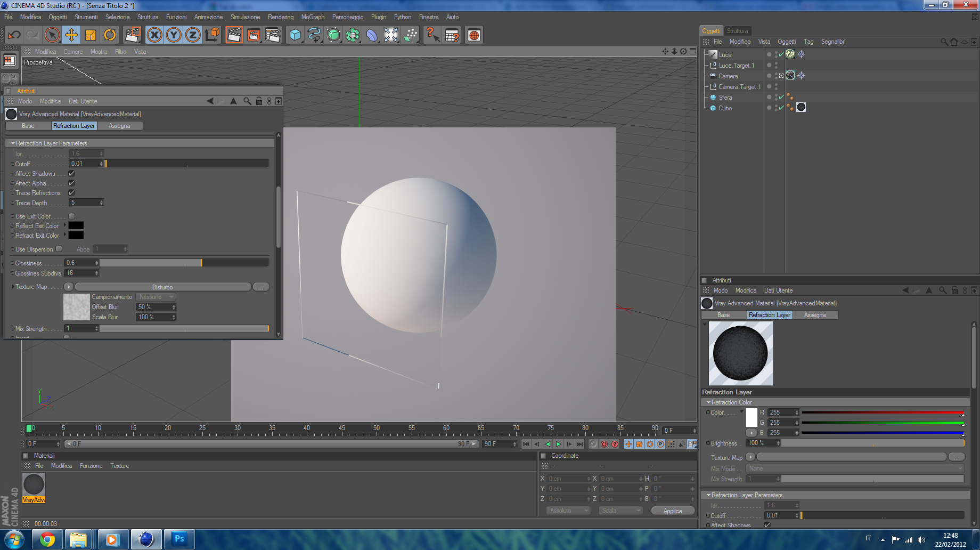The image size is (980, 550).
Task: Open the Assoluto coordinate dropdown
Action: pos(568,511)
